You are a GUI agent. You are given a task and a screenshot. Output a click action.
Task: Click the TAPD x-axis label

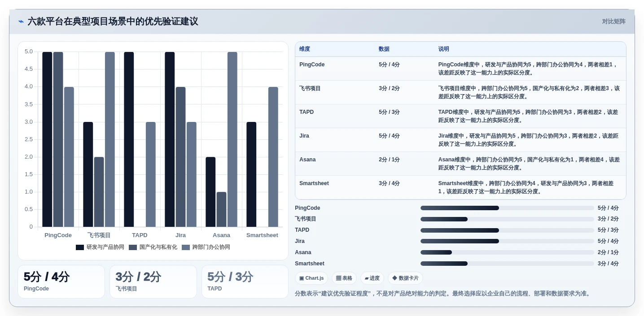(x=140, y=235)
